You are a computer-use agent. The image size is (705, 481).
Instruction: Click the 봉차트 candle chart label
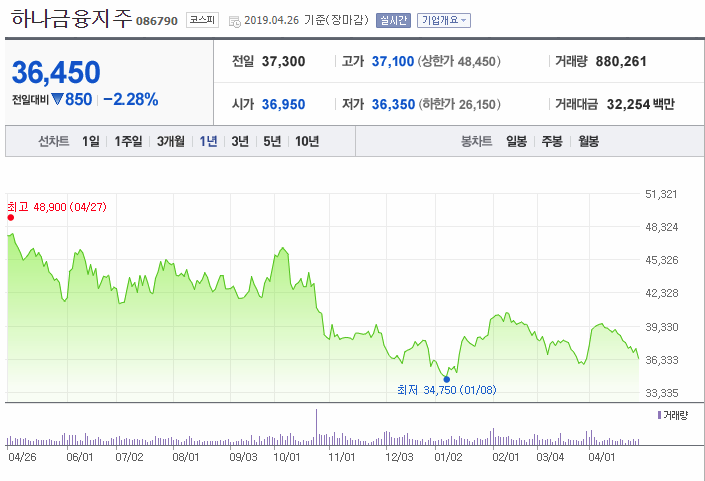pyautogui.click(x=477, y=141)
